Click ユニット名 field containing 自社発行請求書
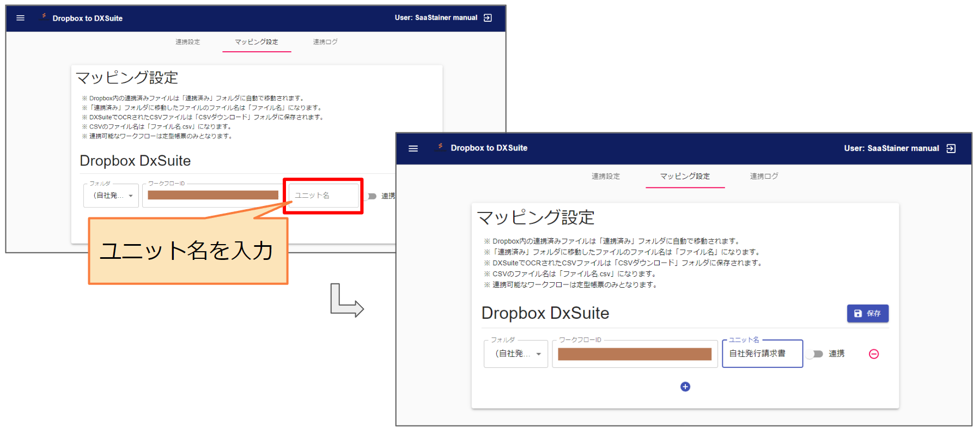 [763, 354]
